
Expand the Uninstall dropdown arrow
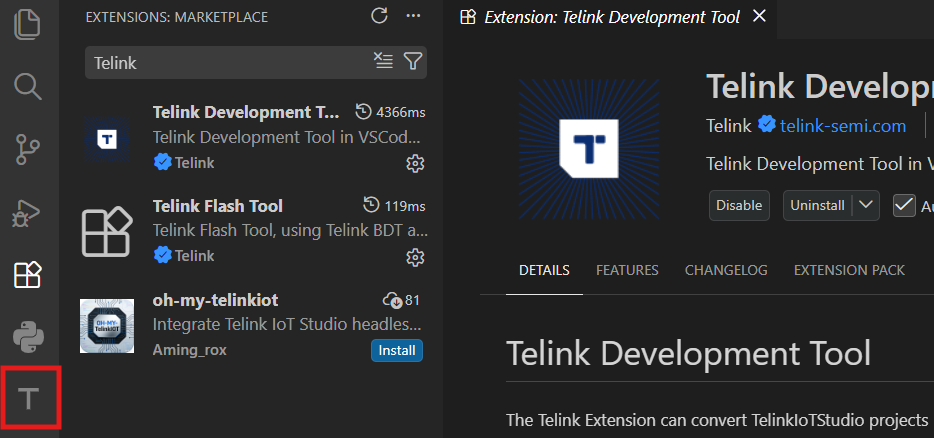point(866,206)
